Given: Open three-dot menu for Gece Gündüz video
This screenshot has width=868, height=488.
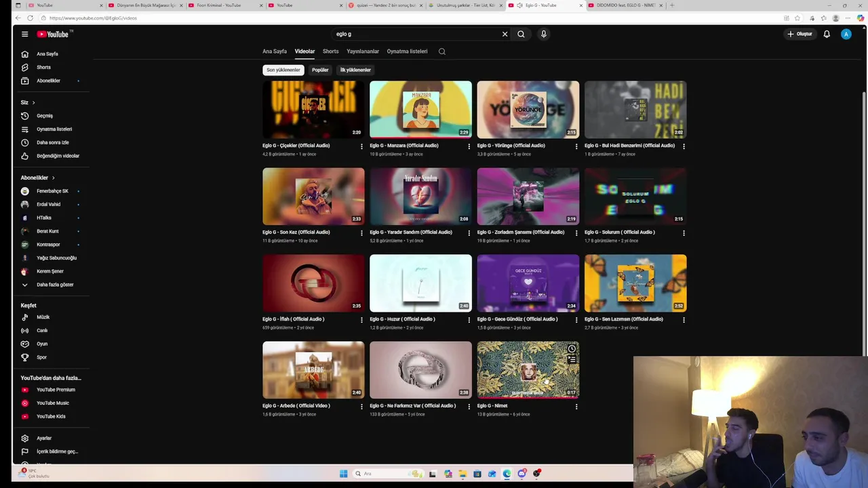Looking at the screenshot, I should (576, 319).
